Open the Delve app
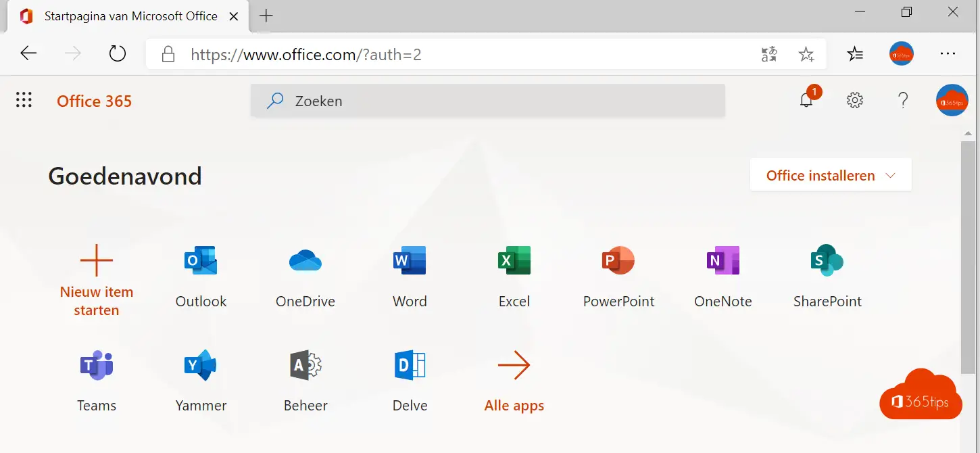Screen dimensions: 980x453 point(410,366)
